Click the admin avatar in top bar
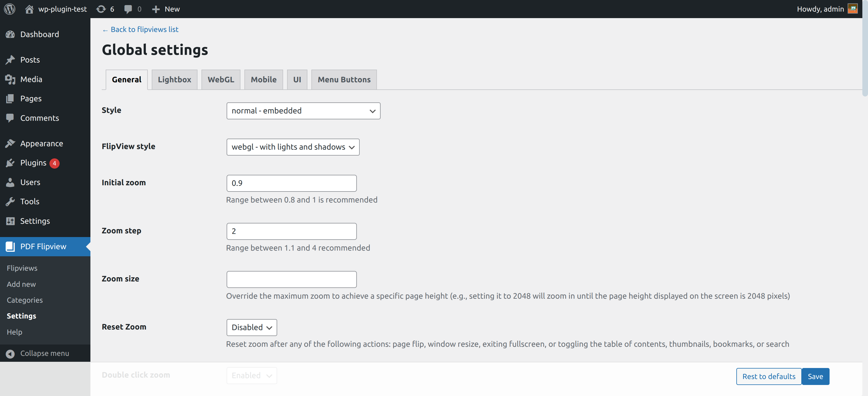 point(852,9)
